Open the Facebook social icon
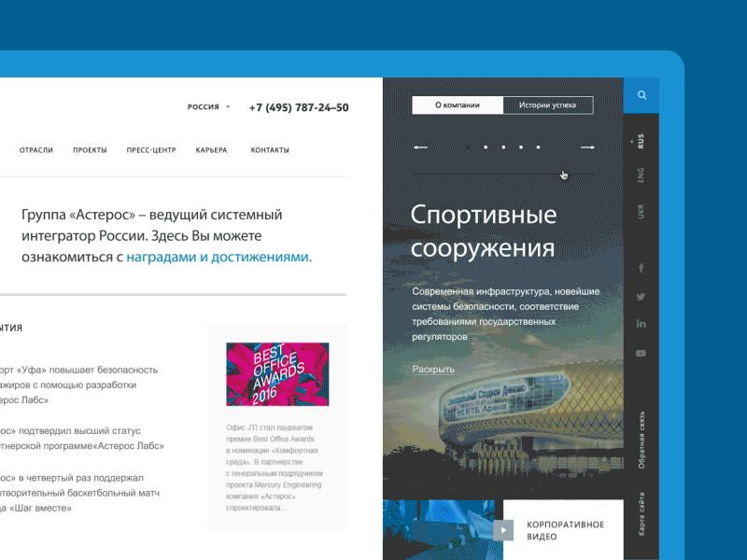This screenshot has height=560, width=747. click(x=641, y=268)
